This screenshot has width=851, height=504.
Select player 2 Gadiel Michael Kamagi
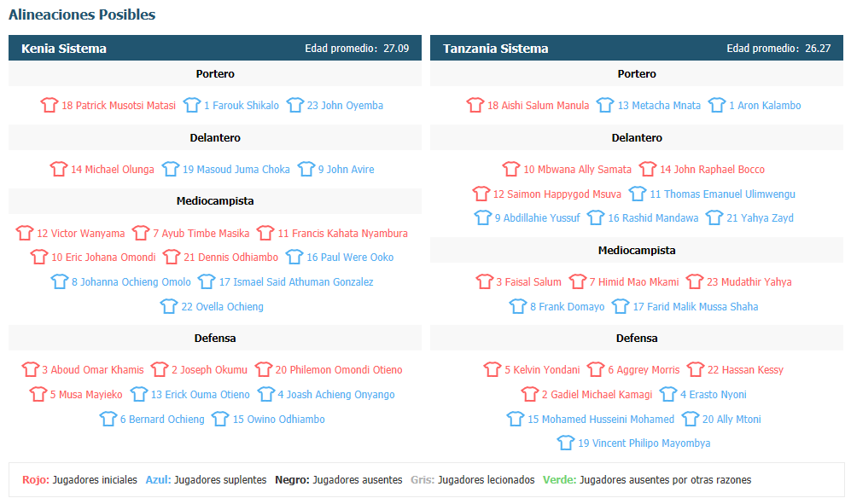tap(597, 395)
